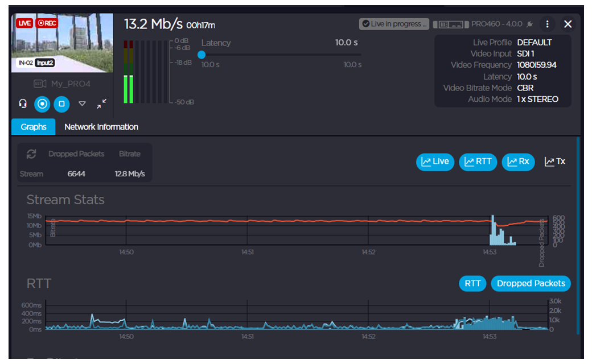The image size is (592, 364).
Task: Click the headphones monitoring icon
Action: click(23, 104)
